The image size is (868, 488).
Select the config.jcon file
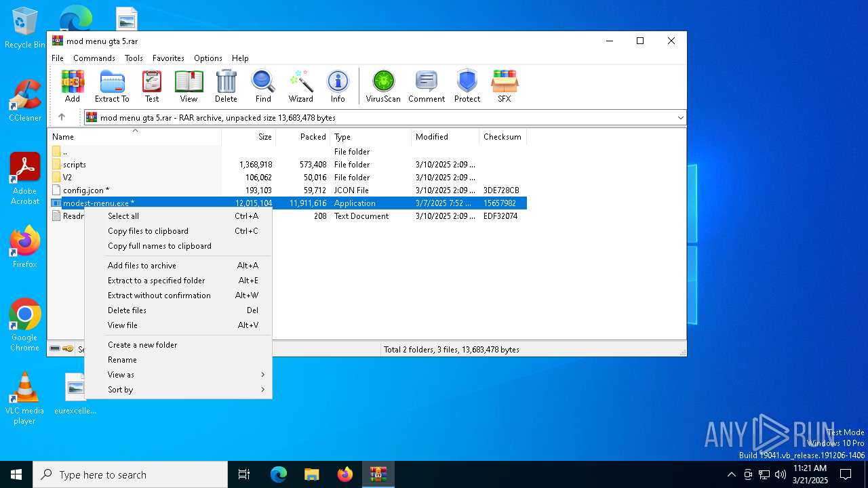point(288,190)
